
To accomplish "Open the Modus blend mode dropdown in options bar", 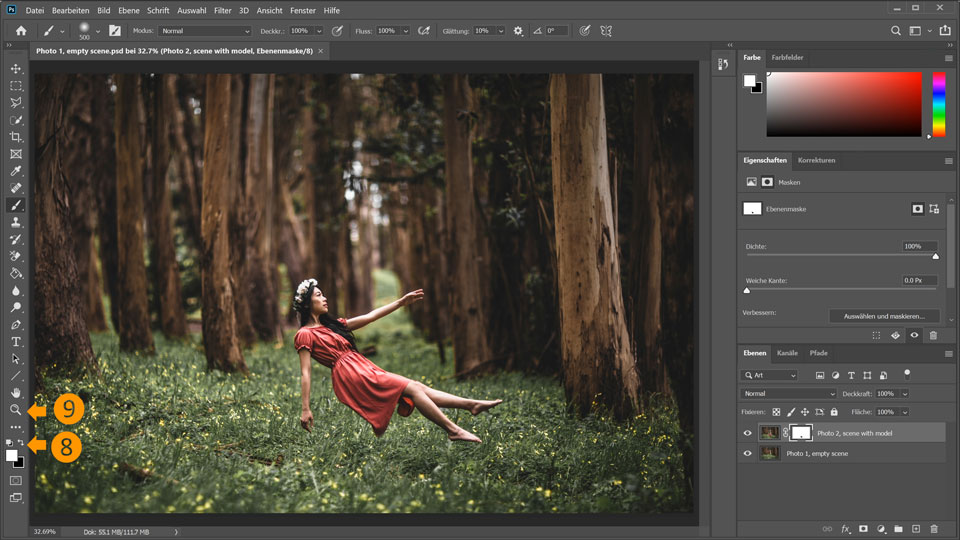I will (205, 31).
